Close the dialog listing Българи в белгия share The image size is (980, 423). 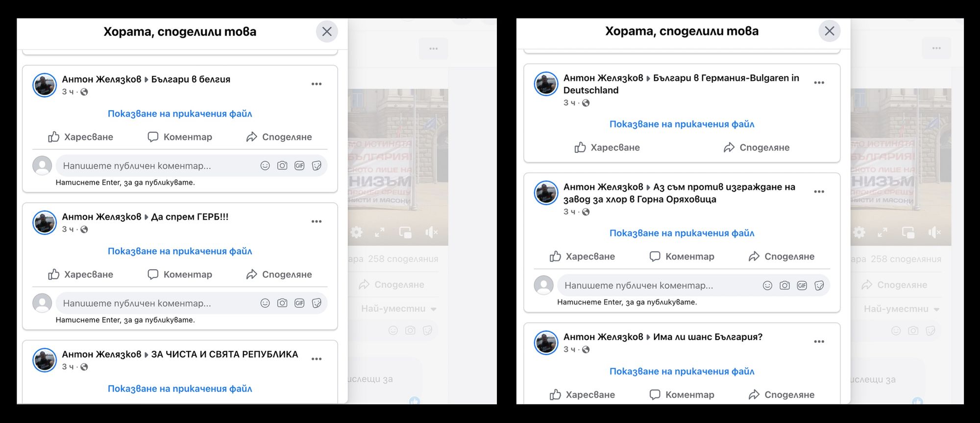pos(327,32)
